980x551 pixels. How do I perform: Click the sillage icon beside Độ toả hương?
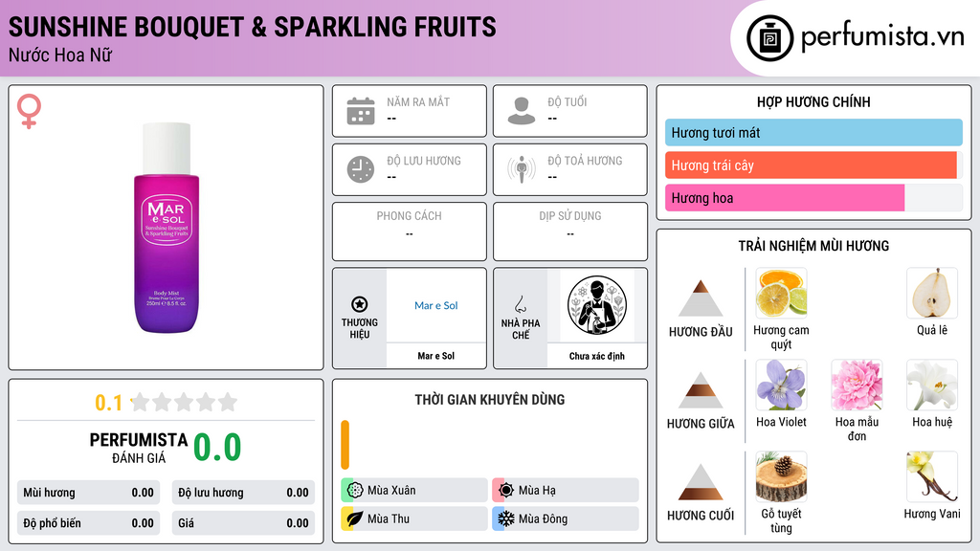[522, 169]
